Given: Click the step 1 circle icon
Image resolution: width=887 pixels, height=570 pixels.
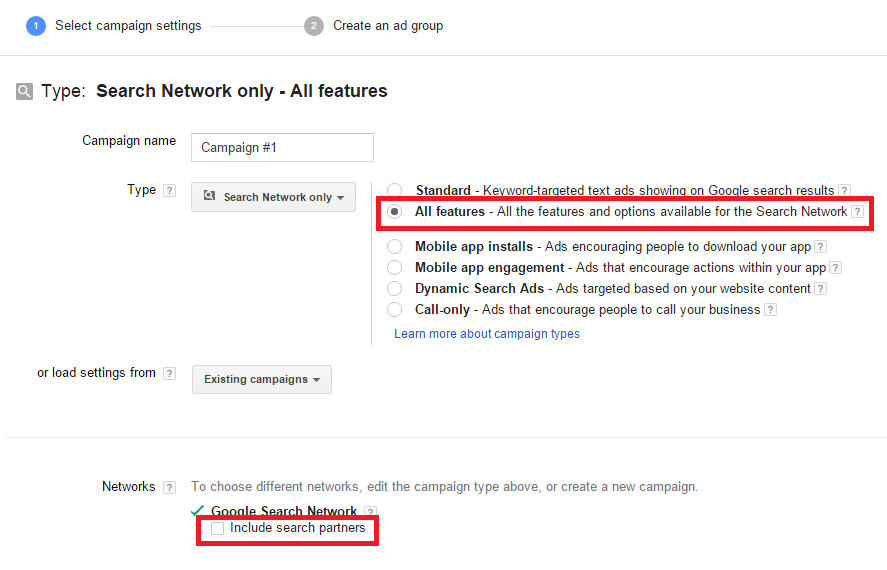Looking at the screenshot, I should (36, 26).
